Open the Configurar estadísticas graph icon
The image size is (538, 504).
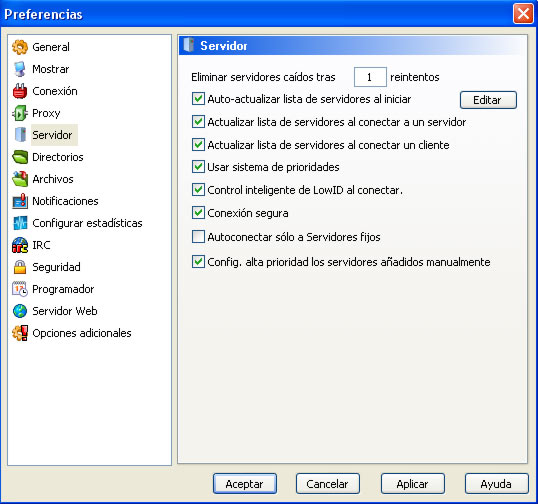tap(20, 223)
